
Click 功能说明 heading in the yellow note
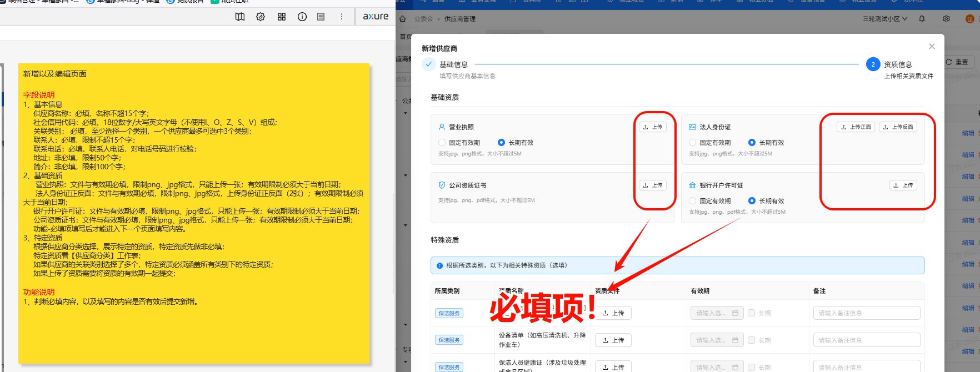point(39,292)
